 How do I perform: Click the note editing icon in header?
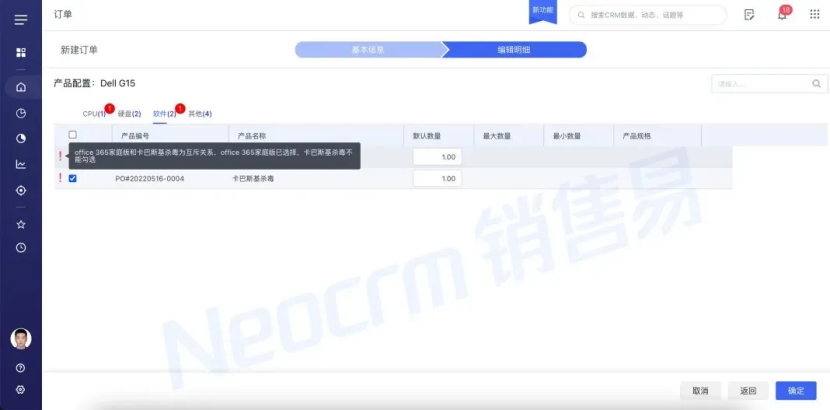tap(749, 15)
